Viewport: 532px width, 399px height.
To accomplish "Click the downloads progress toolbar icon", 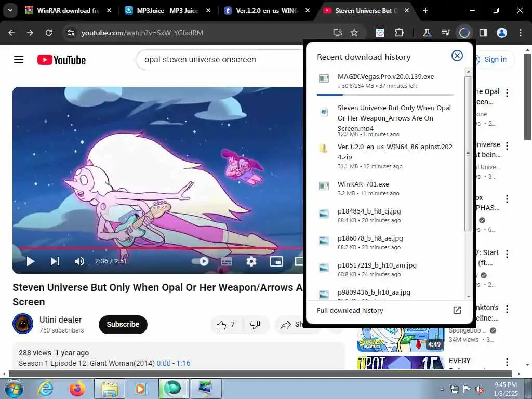I will (464, 33).
